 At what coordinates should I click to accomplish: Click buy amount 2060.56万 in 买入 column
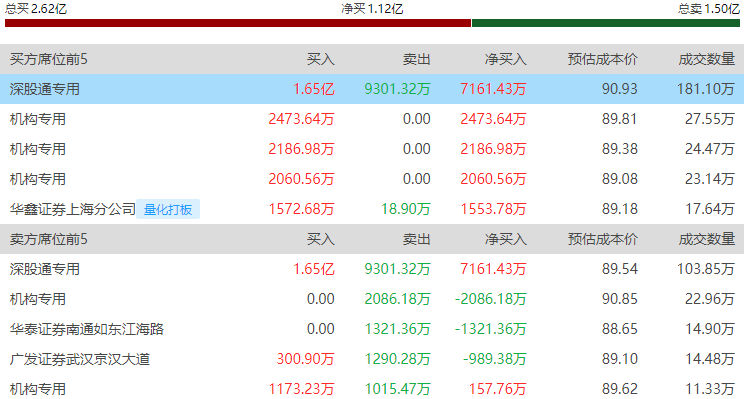tap(301, 179)
